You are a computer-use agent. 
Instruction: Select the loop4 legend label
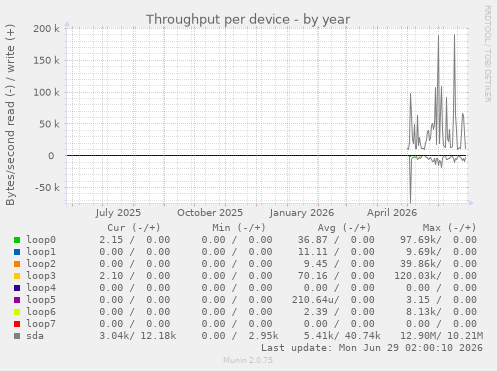pyautogui.click(x=41, y=288)
